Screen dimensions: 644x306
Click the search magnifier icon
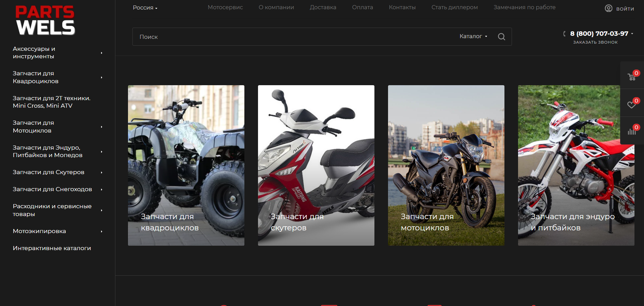click(501, 37)
